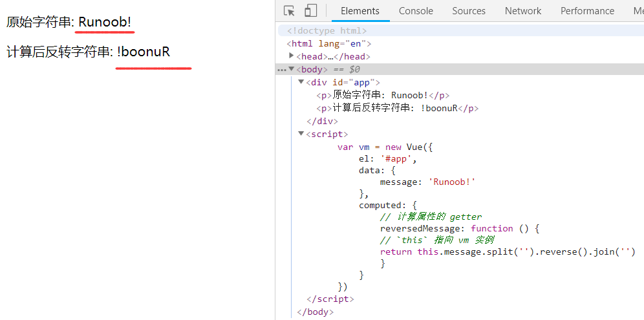Image resolution: width=644 pixels, height=320 pixels.
Task: Click the three-dot actions beside body node
Action: pyautogui.click(x=281, y=70)
